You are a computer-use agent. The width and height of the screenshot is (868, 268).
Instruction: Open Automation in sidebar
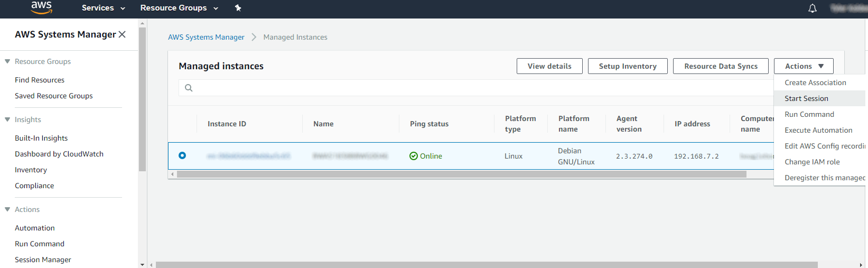pos(35,228)
